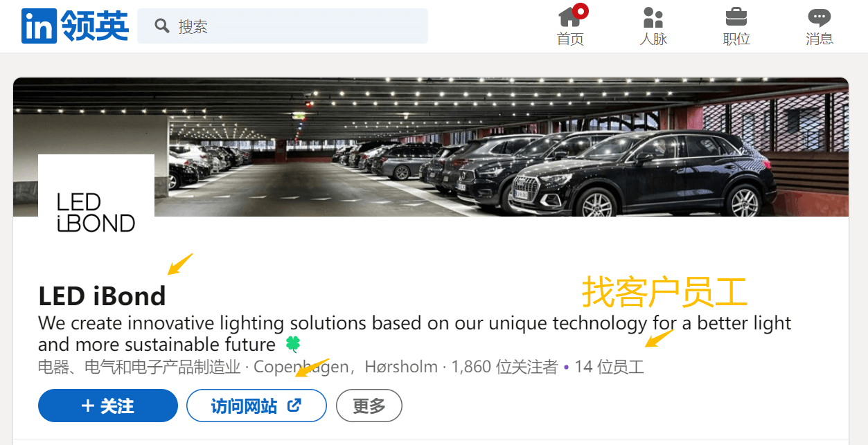The height and width of the screenshot is (445, 868).
Task: Open the 消息 messaging icon
Action: point(820,17)
